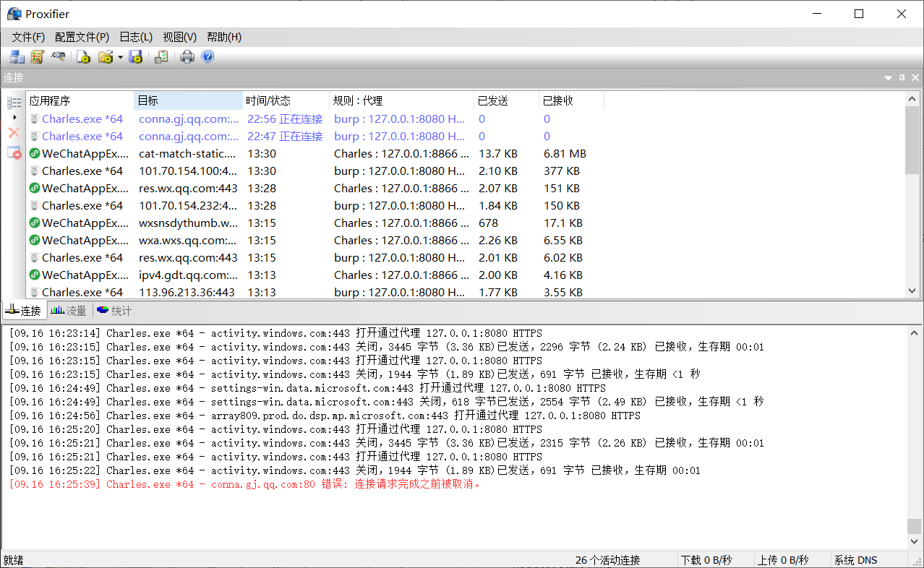This screenshot has width=924, height=568.
Task: Sort by 应用程序 column header
Action: pyautogui.click(x=80, y=100)
